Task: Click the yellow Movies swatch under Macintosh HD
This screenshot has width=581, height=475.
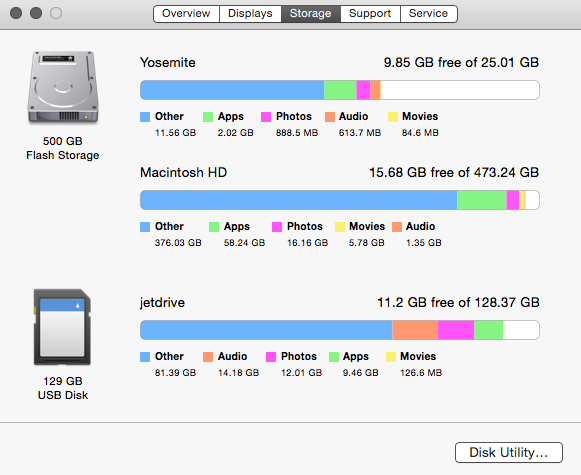Action: coord(340,227)
